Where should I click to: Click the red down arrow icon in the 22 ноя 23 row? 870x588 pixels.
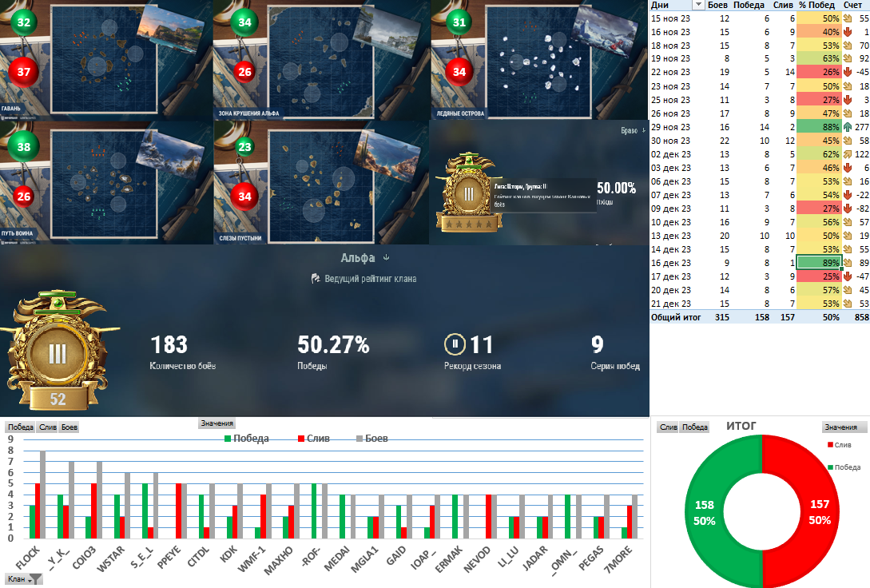pyautogui.click(x=848, y=72)
